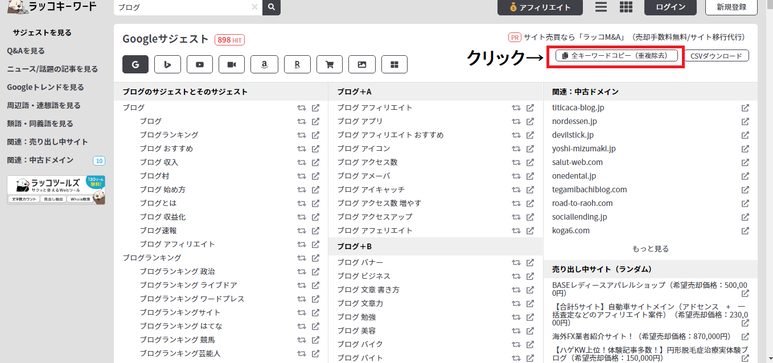Click keyword ブログランキング 競馬
This screenshot has height=363, width=773.
(x=177, y=340)
